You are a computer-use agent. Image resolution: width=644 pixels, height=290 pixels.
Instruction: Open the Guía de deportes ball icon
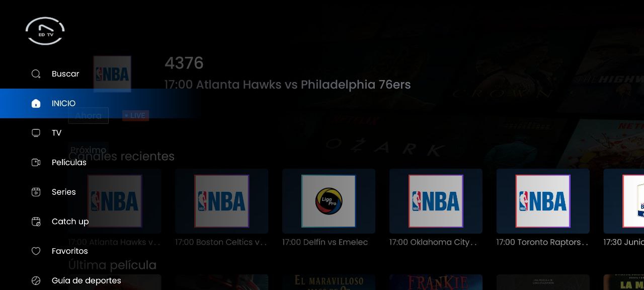[36, 280]
